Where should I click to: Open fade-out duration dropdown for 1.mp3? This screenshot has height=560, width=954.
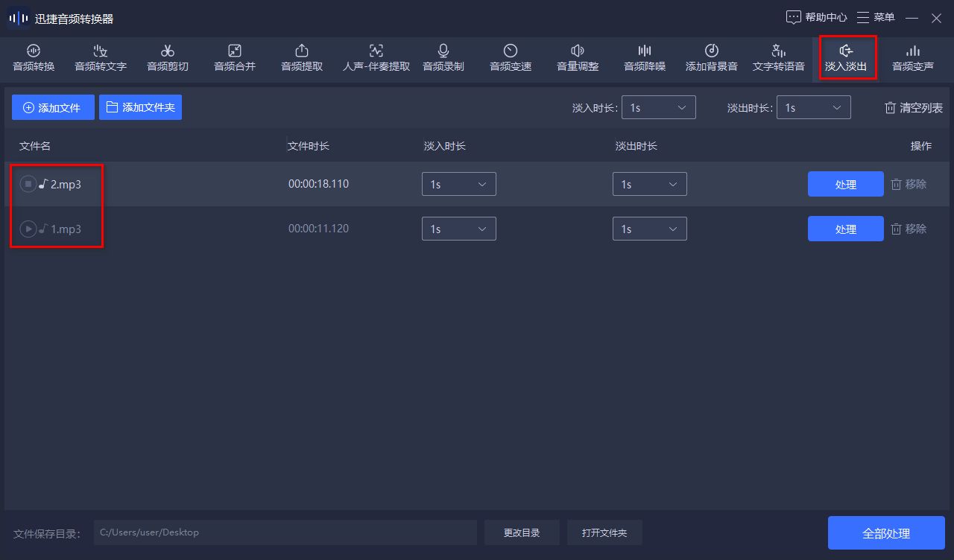650,229
